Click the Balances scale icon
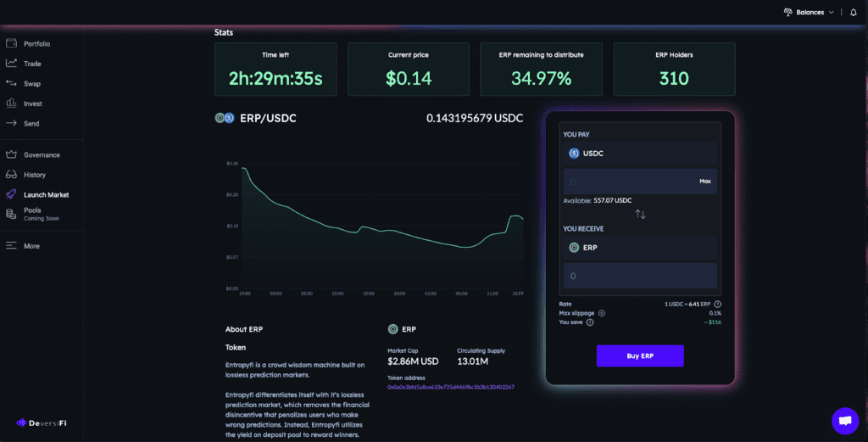The height and width of the screenshot is (442, 868). [787, 12]
